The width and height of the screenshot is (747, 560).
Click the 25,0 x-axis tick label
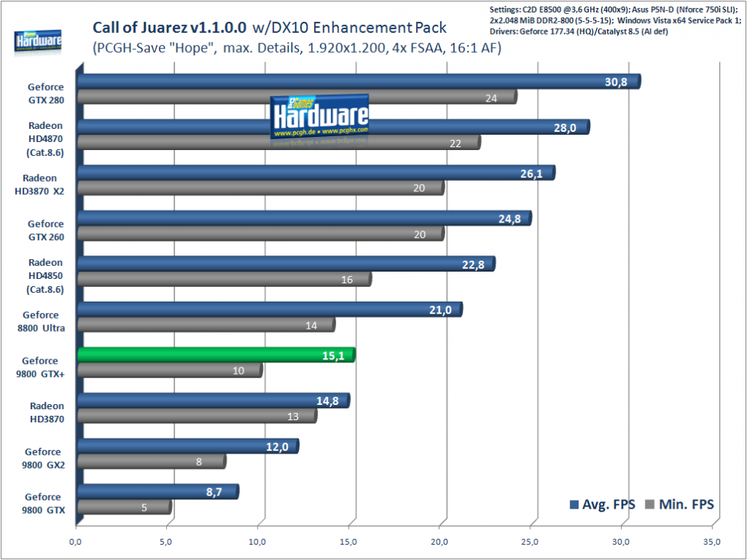529,542
